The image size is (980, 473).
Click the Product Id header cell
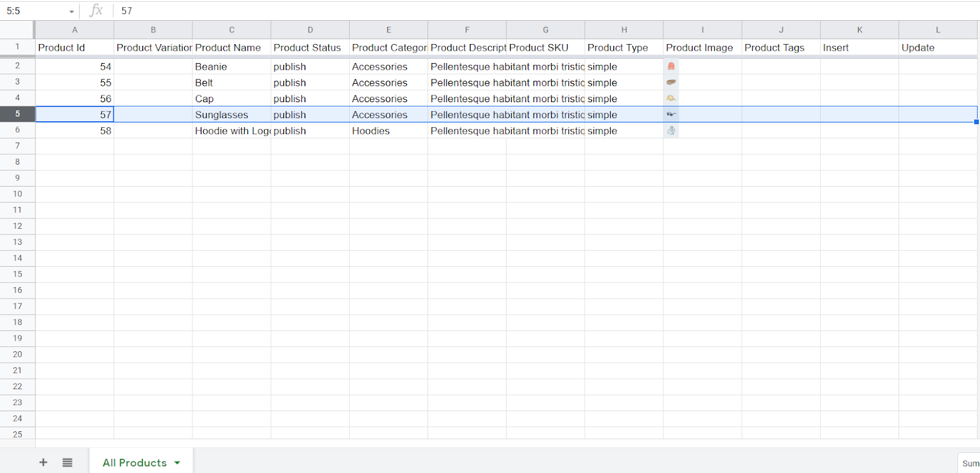(x=75, y=47)
